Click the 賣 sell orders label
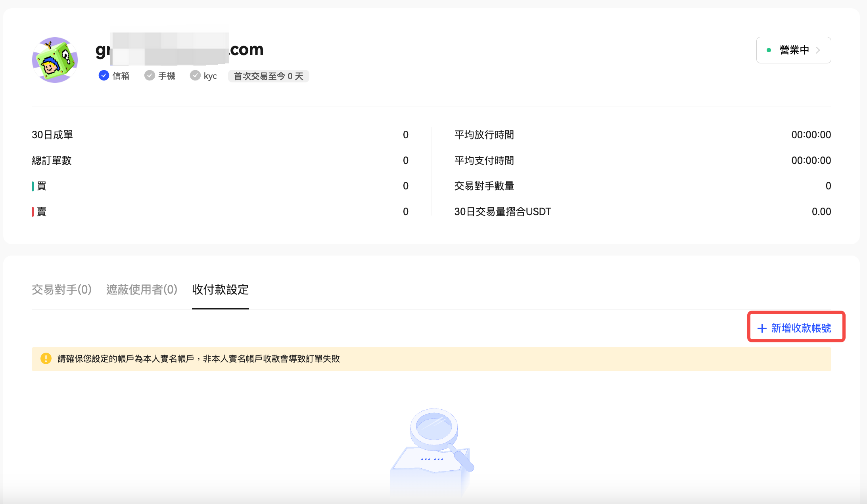 [x=41, y=212]
